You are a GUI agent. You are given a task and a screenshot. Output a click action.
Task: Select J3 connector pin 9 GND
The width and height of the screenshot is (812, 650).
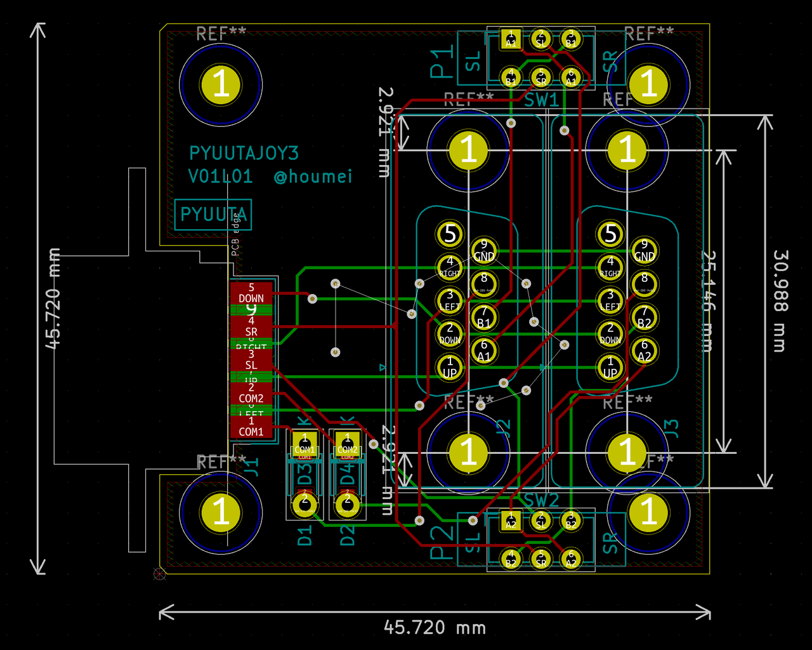pos(645,251)
